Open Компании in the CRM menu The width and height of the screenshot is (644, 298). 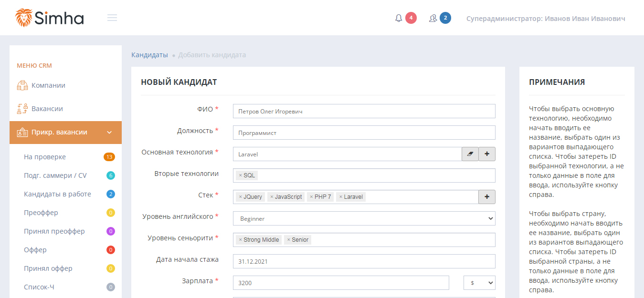48,85
